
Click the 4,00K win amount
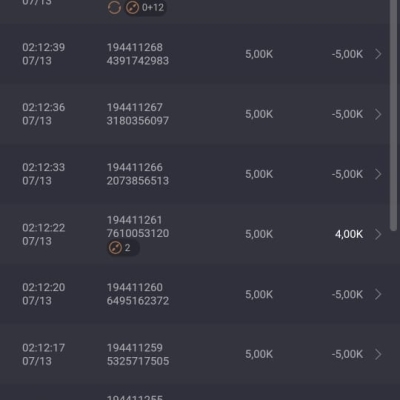point(349,234)
